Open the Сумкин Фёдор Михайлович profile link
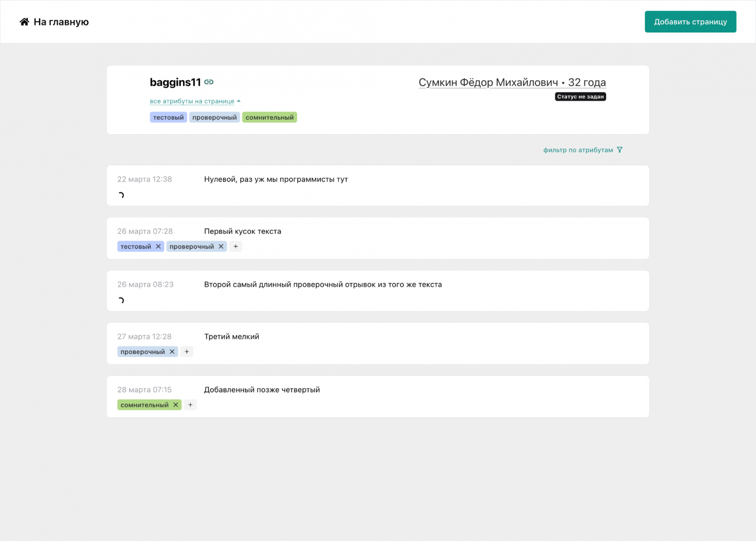The image size is (756, 541). pos(487,82)
